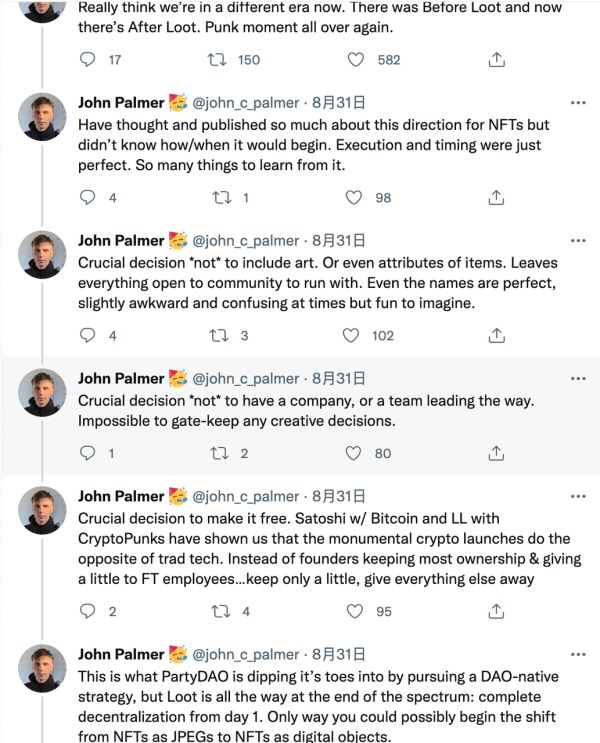Click John Palmer name on 'Have thought' tweet
The width and height of the screenshot is (600, 743).
[x=121, y=102]
